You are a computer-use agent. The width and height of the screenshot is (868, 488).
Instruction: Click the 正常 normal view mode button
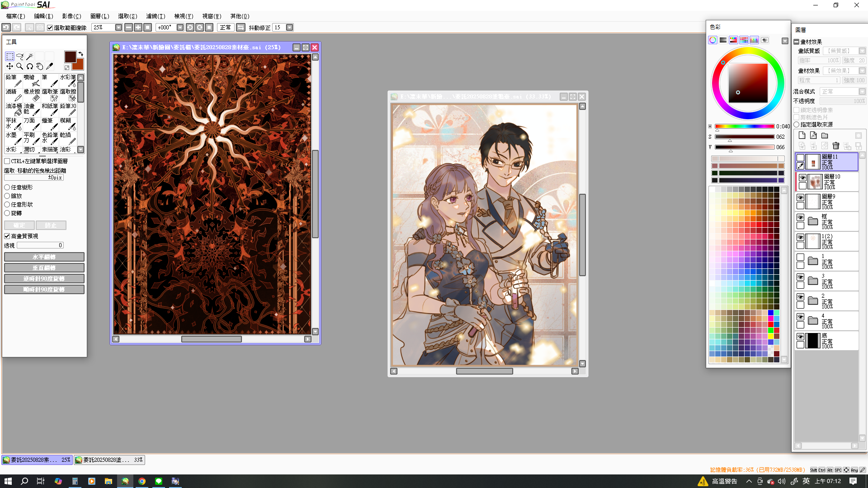coord(225,28)
